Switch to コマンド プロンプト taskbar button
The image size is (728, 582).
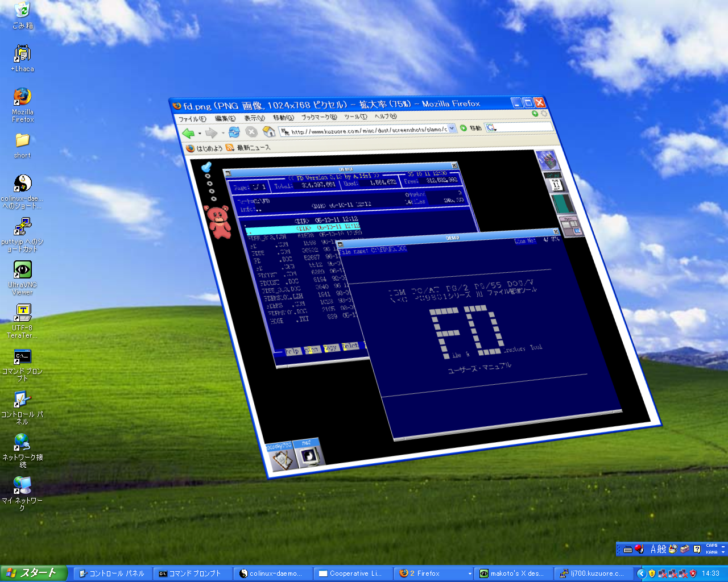[192, 573]
